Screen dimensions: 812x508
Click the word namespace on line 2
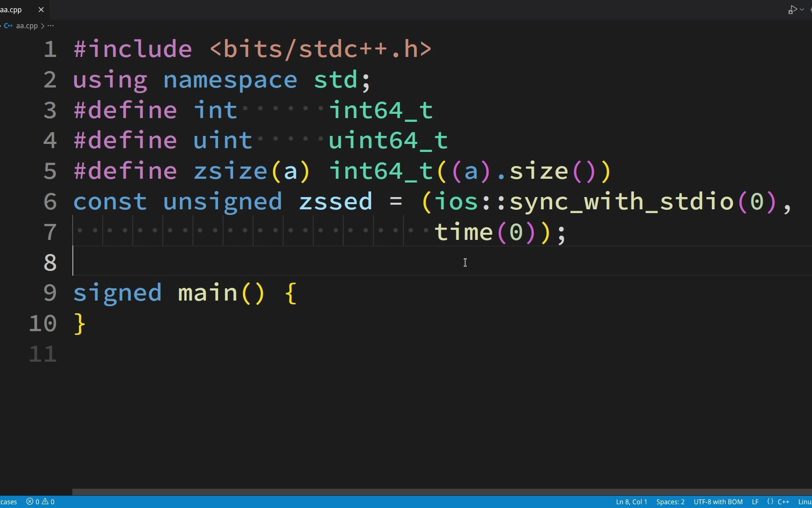230,80
